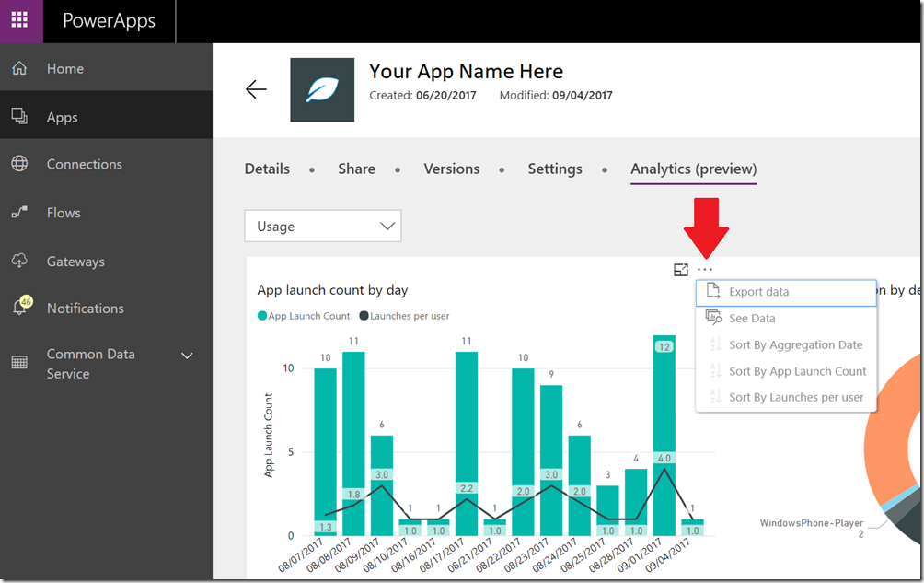Click the Gateways cloud icon
The height and width of the screenshot is (583, 924).
coord(19,262)
